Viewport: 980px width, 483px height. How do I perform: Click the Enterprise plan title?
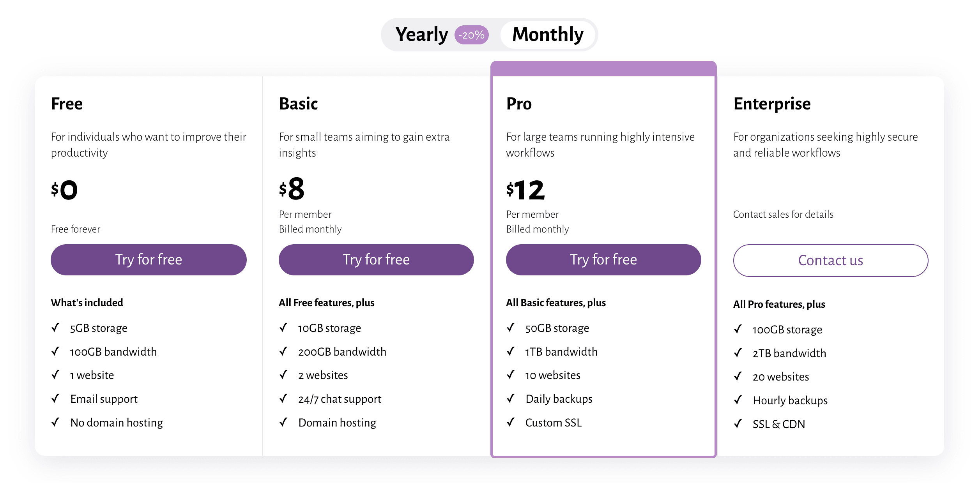[772, 104]
